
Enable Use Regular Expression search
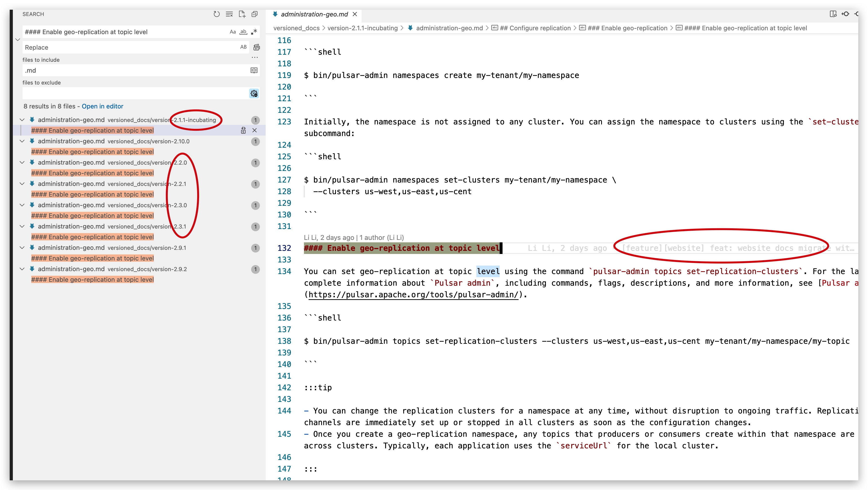tap(254, 32)
